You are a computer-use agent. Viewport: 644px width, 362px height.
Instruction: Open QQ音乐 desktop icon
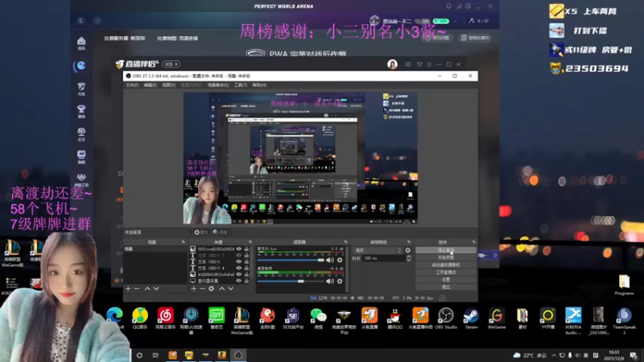(x=140, y=318)
